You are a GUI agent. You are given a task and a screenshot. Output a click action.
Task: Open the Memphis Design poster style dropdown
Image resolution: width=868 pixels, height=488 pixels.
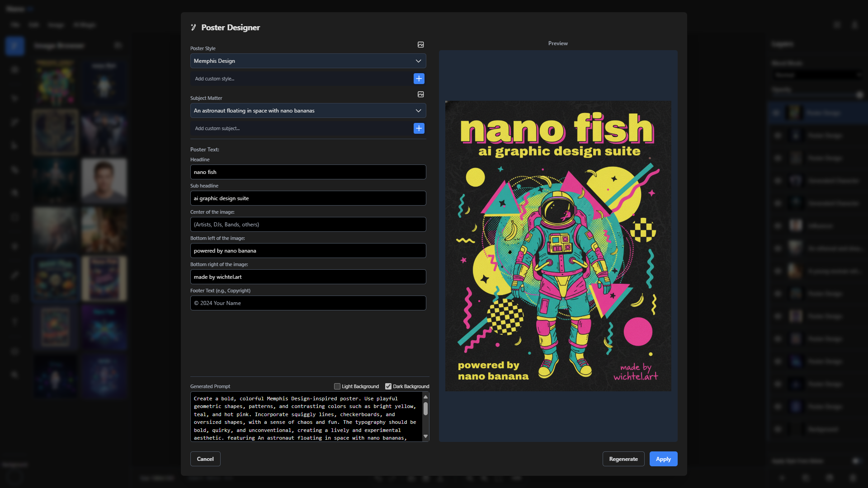coord(308,61)
